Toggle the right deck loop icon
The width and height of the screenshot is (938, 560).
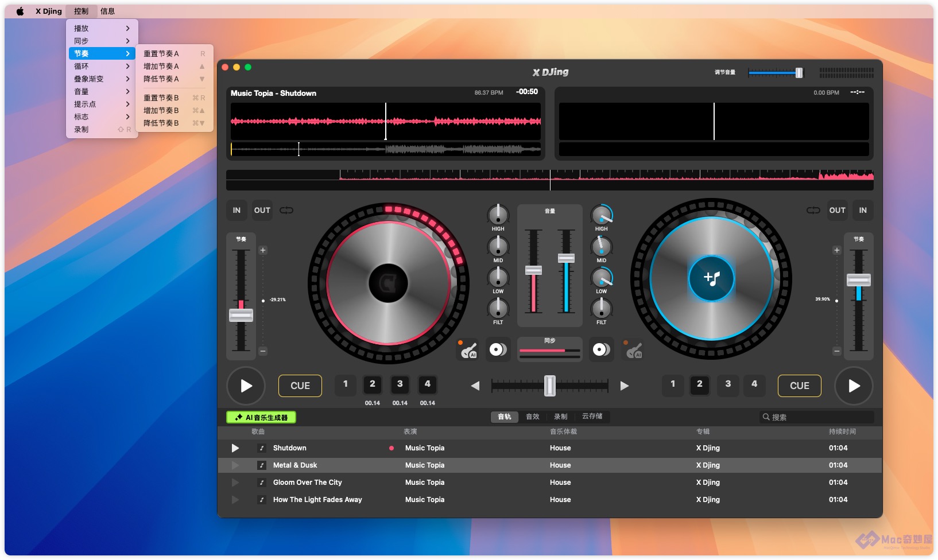813,210
